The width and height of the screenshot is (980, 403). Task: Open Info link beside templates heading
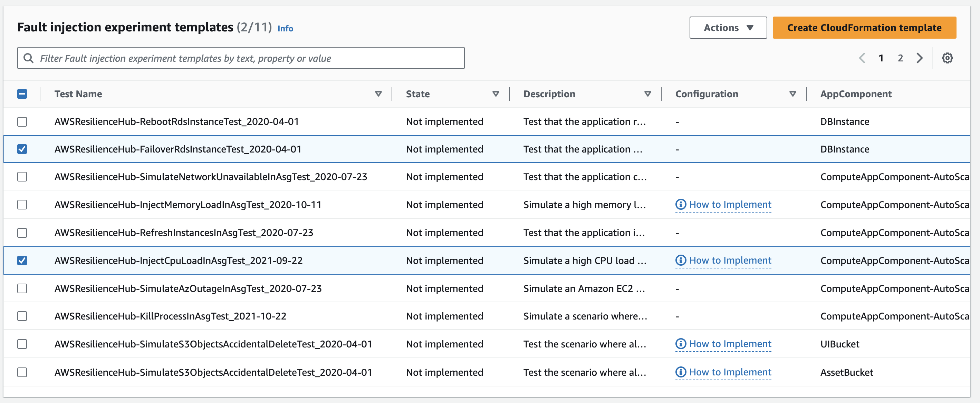click(x=285, y=29)
